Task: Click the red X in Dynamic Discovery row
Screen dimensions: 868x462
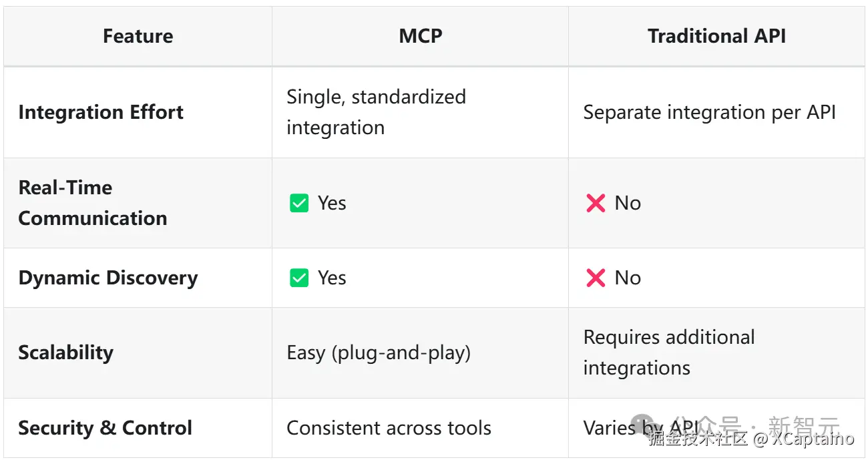Action: [x=595, y=278]
